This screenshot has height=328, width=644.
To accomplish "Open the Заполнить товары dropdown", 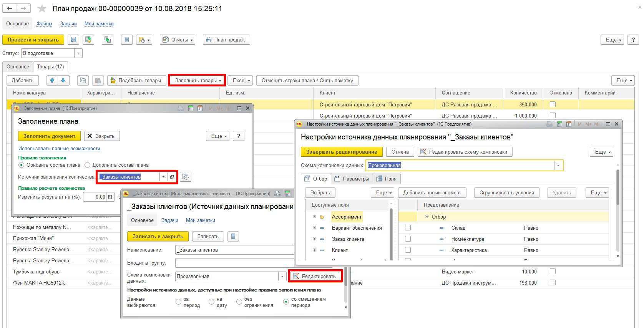I will tap(197, 80).
